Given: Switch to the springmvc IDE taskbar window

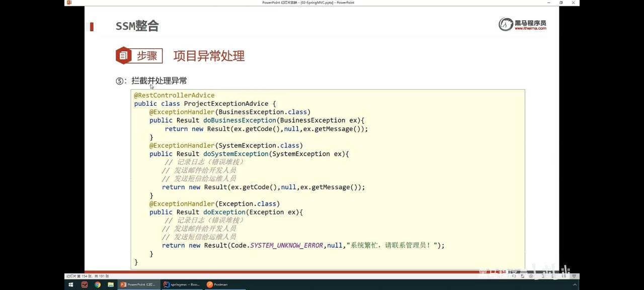Looking at the screenshot, I should click(x=182, y=284).
